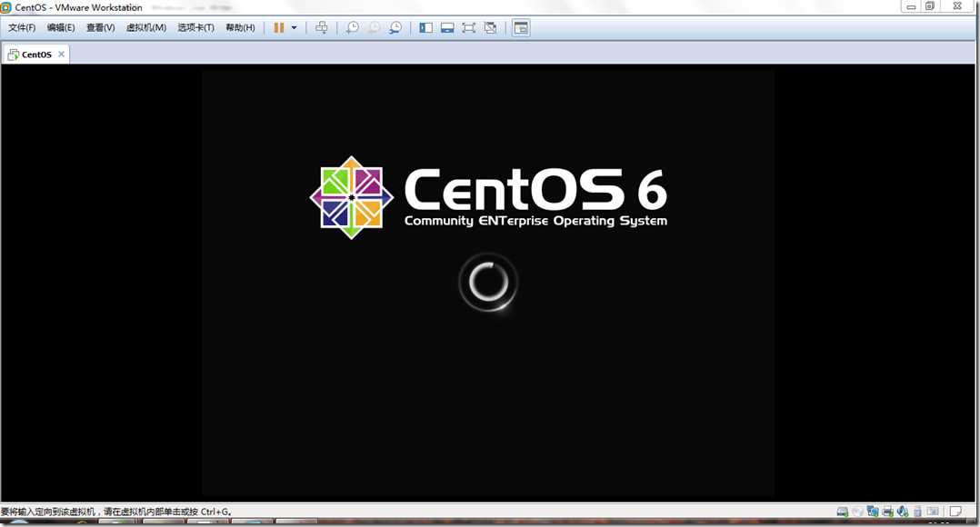Click the printer status icon
This screenshot has width=980, height=527.
[x=887, y=512]
